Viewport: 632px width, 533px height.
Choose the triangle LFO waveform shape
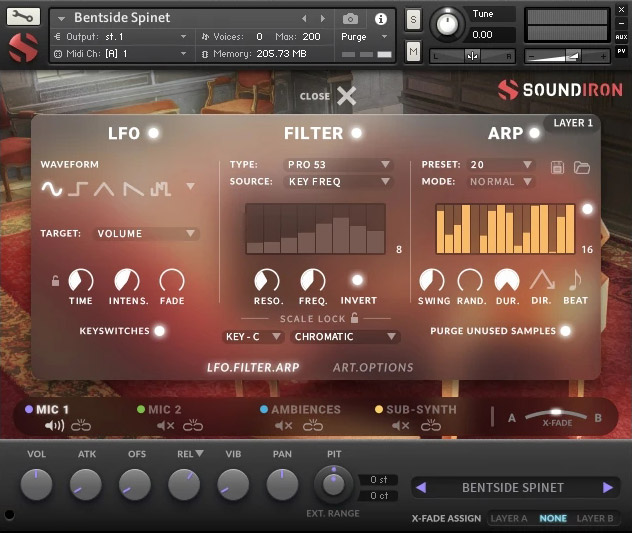[105, 187]
